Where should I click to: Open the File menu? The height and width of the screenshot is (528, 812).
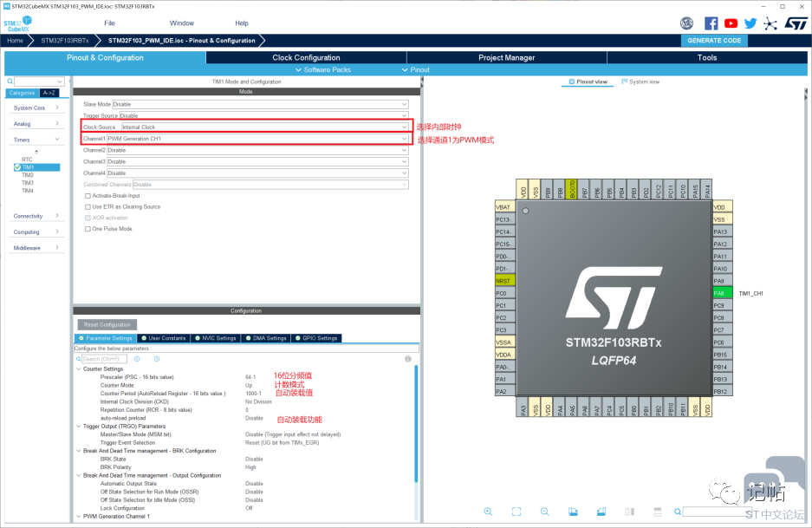[109, 23]
